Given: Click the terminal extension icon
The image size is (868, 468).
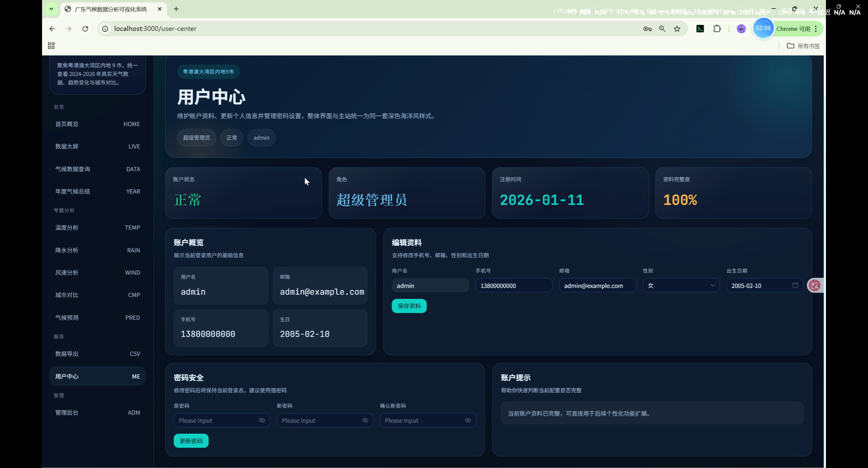Looking at the screenshot, I should tap(700, 29).
